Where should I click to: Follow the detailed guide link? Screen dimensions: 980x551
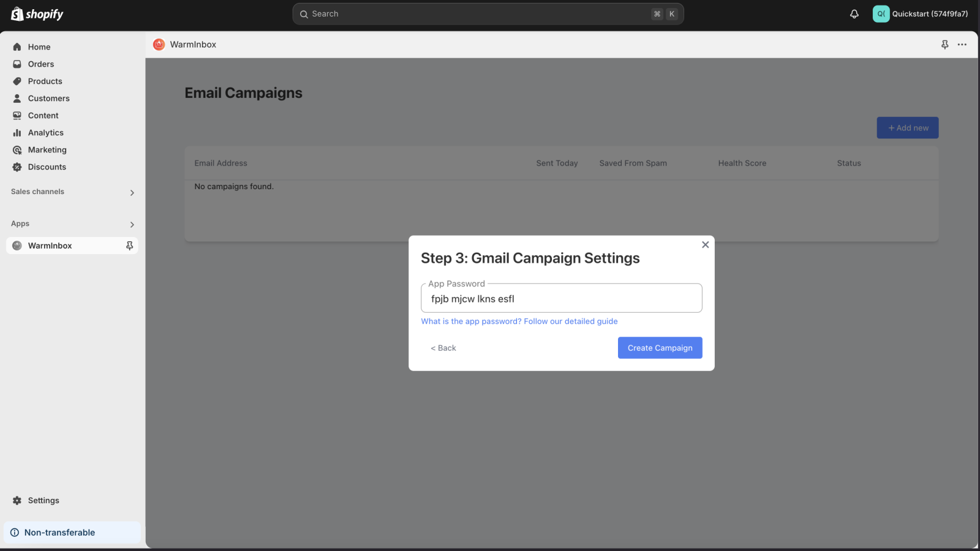(x=519, y=321)
